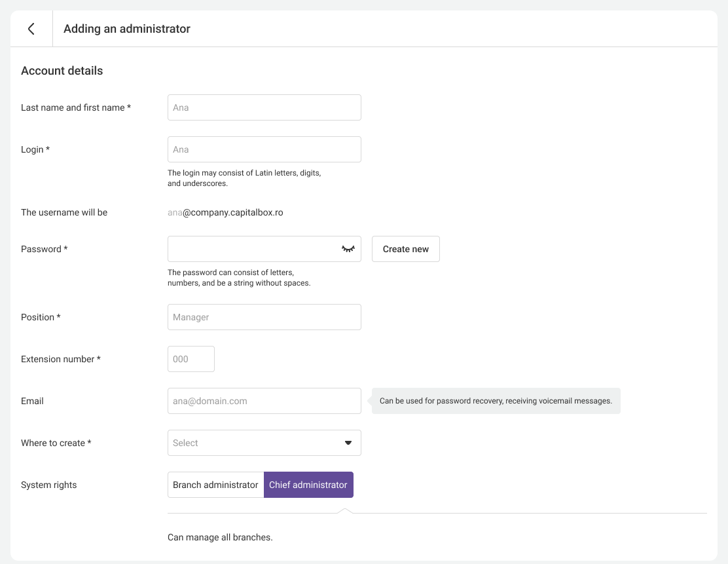The image size is (728, 564).
Task: Go back using the left chevron arrow
Action: coord(31,29)
